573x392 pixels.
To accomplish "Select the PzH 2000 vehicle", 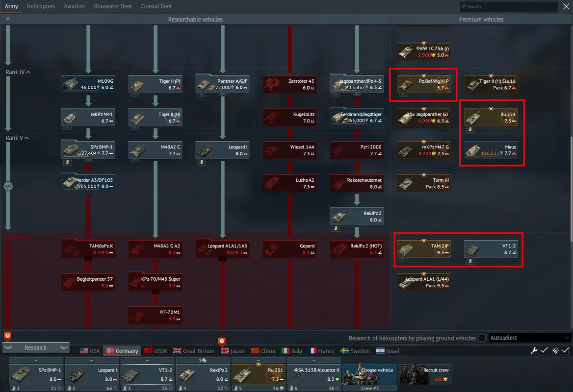I will tap(357, 150).
